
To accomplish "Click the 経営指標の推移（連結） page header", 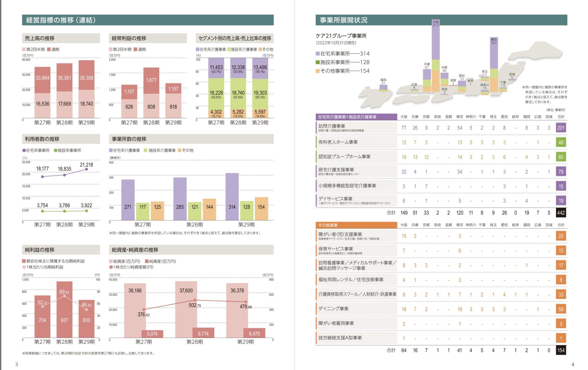I will (148, 20).
